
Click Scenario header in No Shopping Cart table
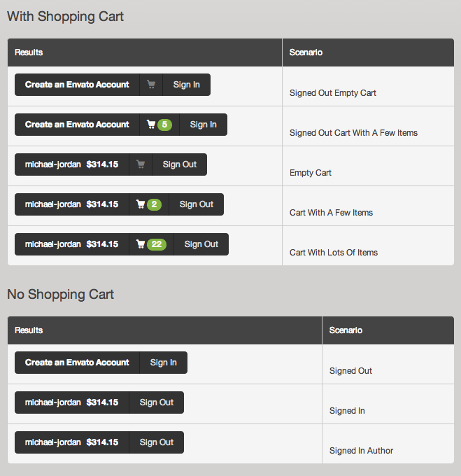coord(346,330)
